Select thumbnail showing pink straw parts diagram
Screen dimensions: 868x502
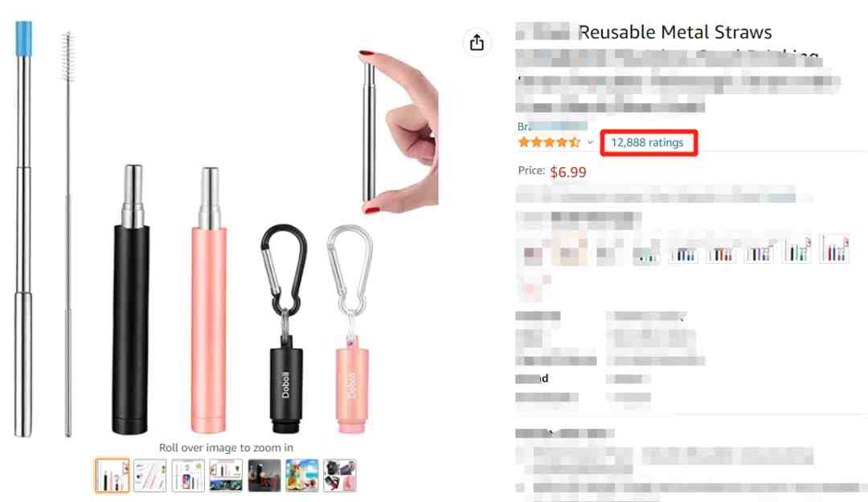point(150,475)
